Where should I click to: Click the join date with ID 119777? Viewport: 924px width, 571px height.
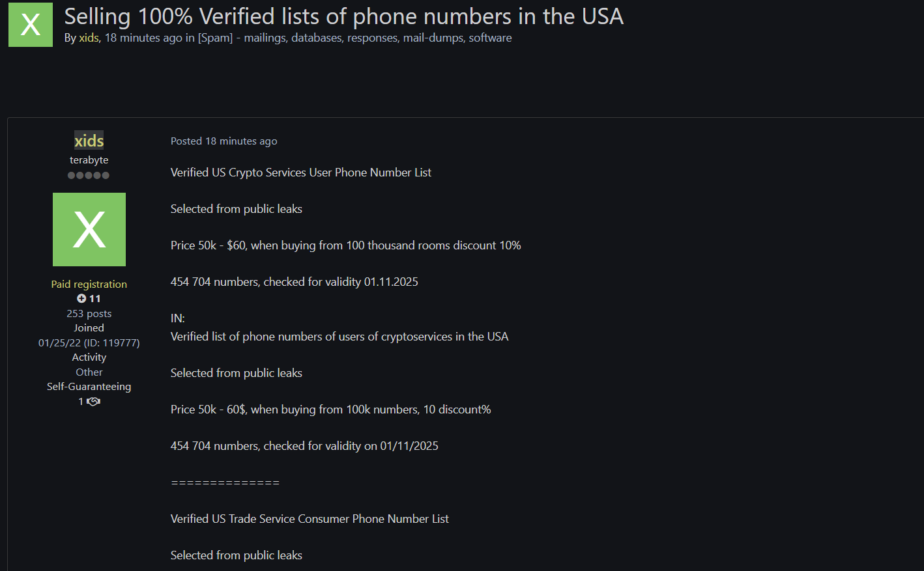(89, 342)
